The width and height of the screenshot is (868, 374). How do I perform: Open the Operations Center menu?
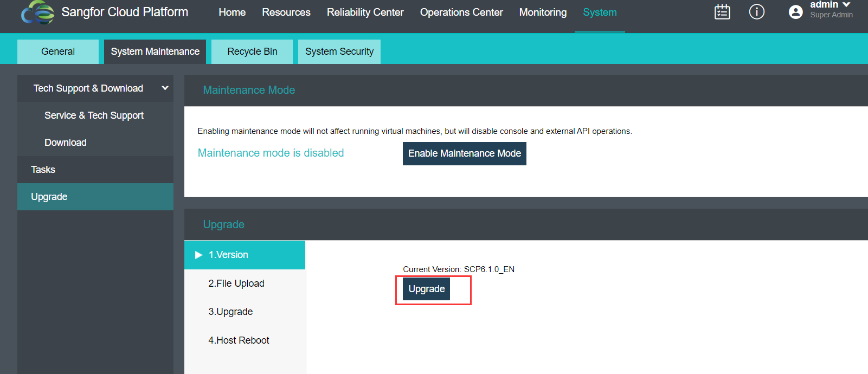click(x=461, y=12)
